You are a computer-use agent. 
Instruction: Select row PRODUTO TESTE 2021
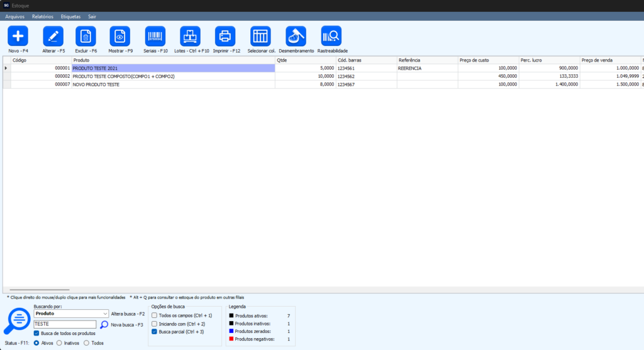point(174,68)
